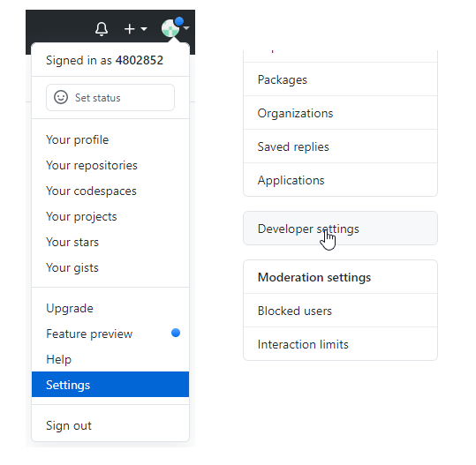Click the smiley icon in Set status
Image resolution: width=476 pixels, height=465 pixels.
(61, 97)
